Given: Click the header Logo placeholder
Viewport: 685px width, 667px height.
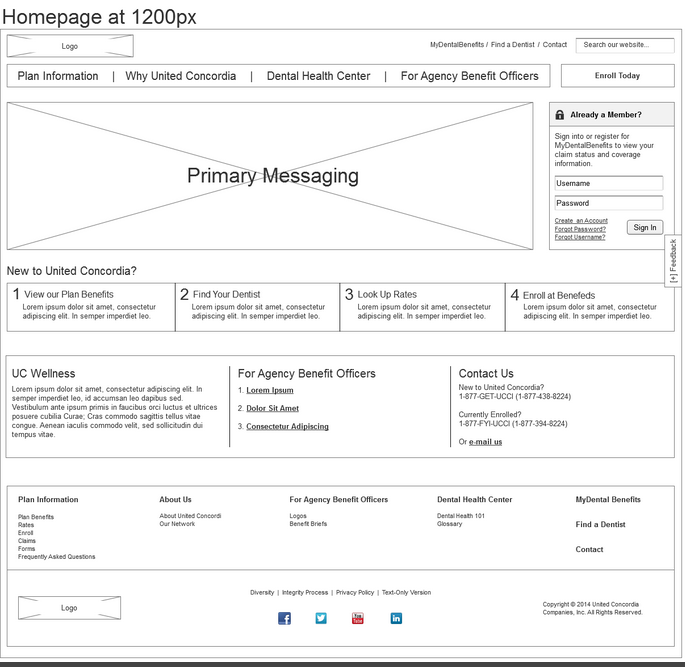Looking at the screenshot, I should click(x=70, y=46).
